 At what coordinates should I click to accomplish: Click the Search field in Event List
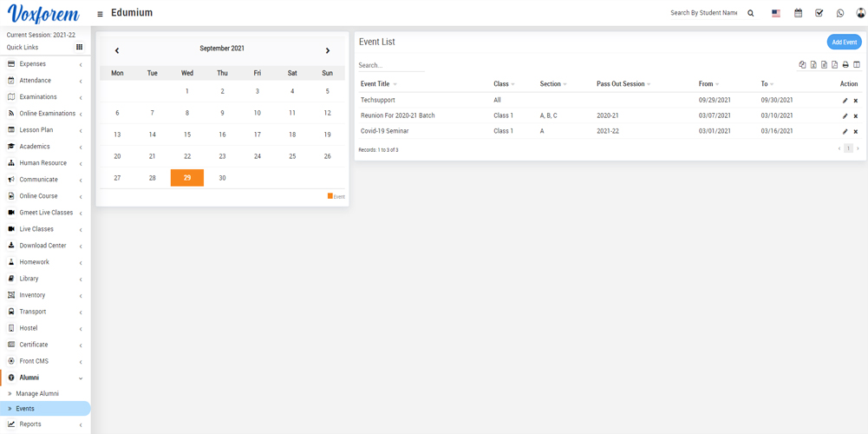click(x=391, y=65)
